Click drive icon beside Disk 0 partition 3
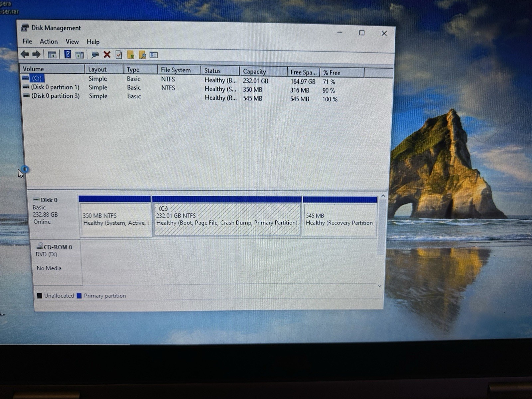532x399 pixels. tap(26, 95)
